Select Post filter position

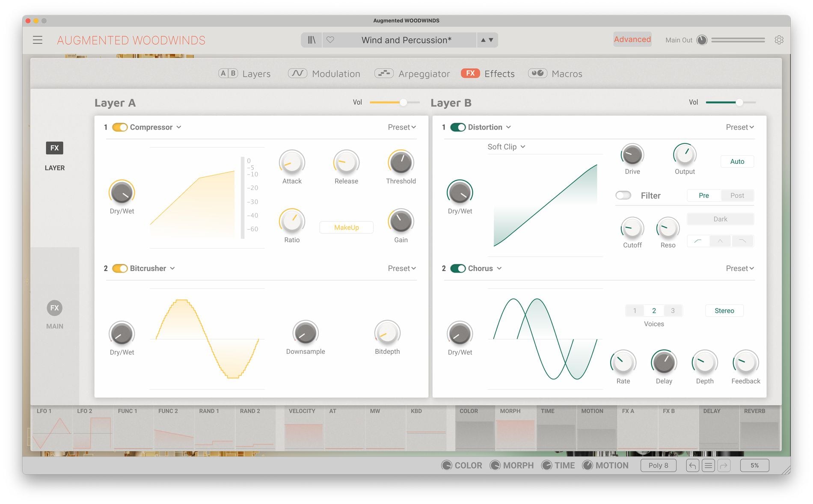737,196
